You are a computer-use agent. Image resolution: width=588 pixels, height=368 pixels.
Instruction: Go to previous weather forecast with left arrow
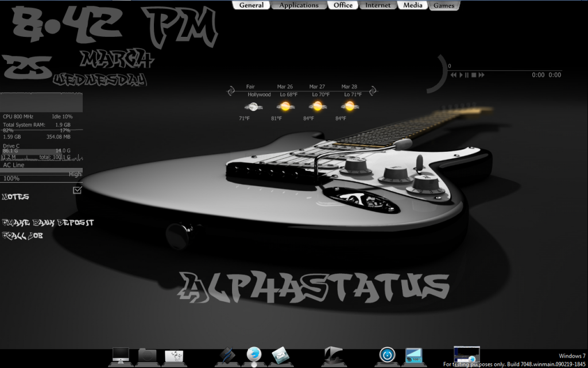[231, 91]
